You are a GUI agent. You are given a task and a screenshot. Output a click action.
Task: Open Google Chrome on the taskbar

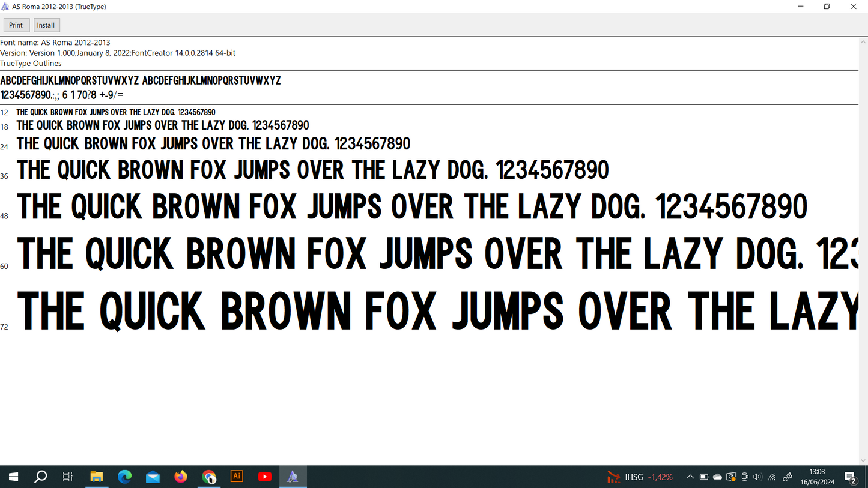coord(208,476)
